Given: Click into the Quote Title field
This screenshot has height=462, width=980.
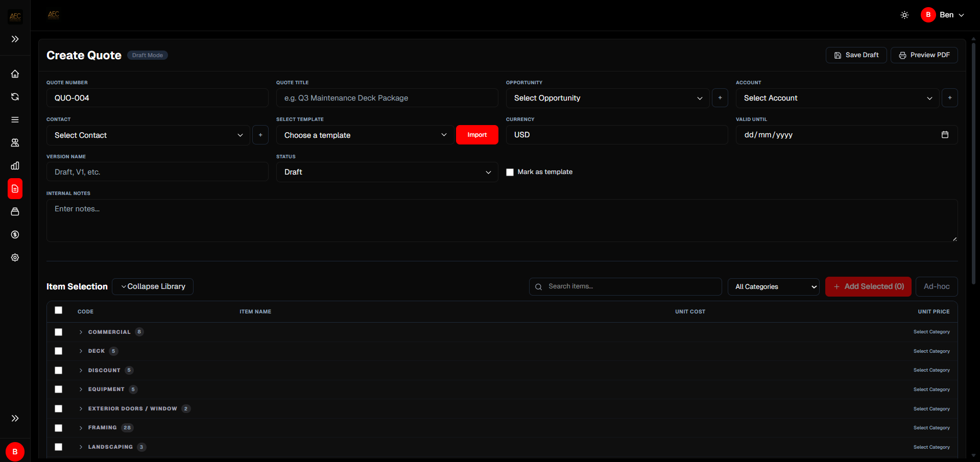Looking at the screenshot, I should (387, 98).
